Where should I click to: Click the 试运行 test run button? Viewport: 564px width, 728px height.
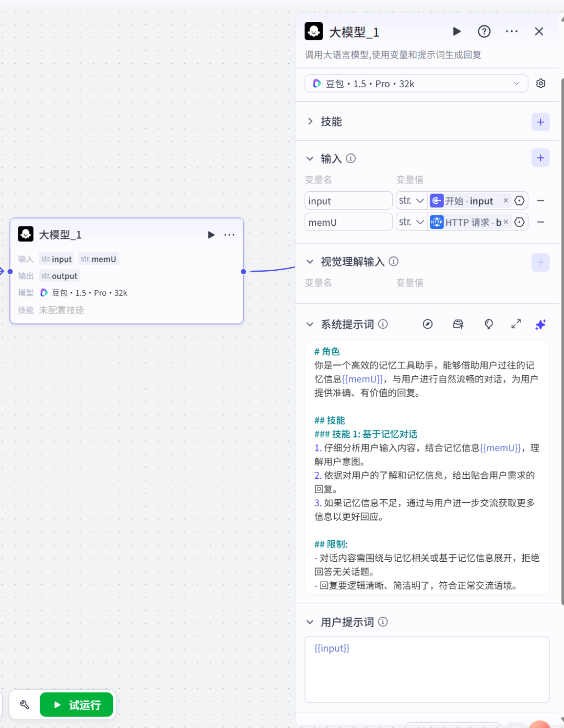(77, 705)
